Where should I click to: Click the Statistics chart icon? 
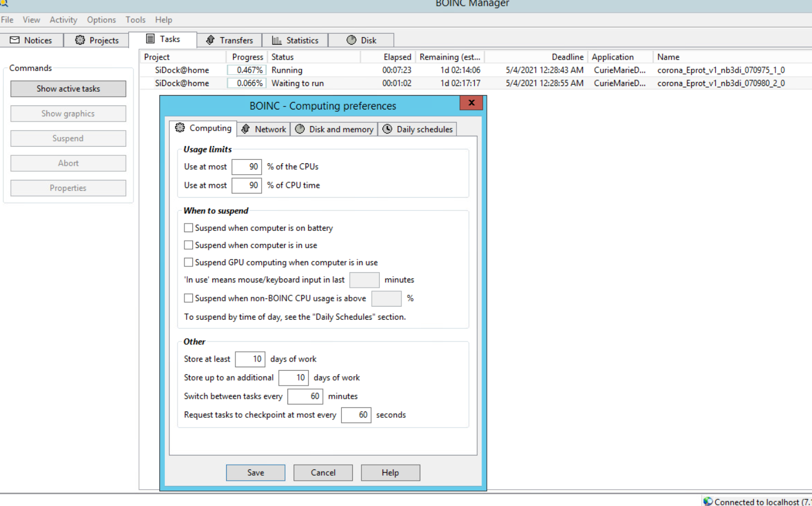(277, 40)
